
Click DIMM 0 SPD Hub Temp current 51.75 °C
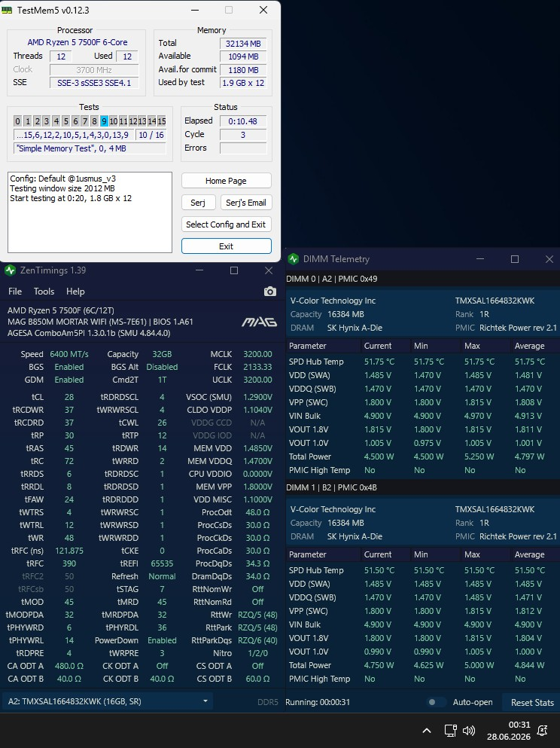tap(379, 362)
